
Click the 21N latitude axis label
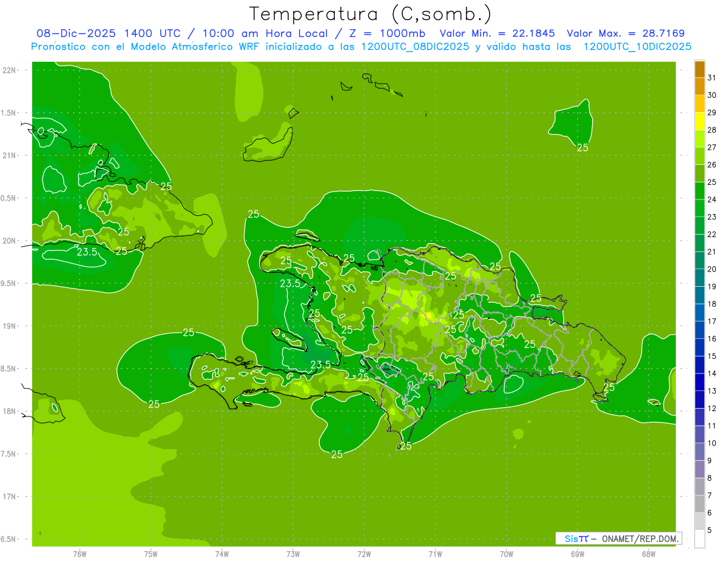pyautogui.click(x=10, y=155)
